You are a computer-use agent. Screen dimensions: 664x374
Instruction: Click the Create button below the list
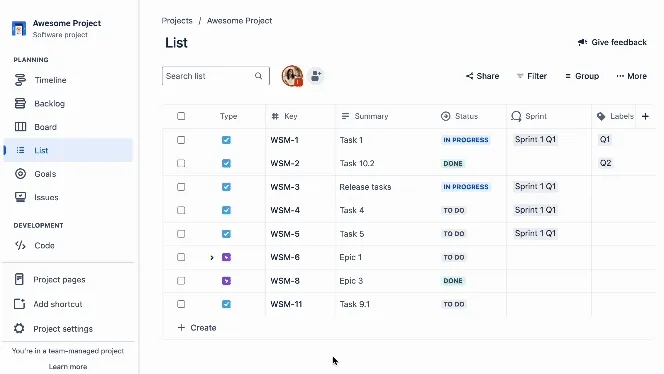197,328
